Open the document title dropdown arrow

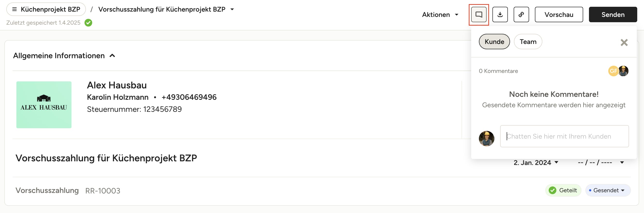click(232, 9)
